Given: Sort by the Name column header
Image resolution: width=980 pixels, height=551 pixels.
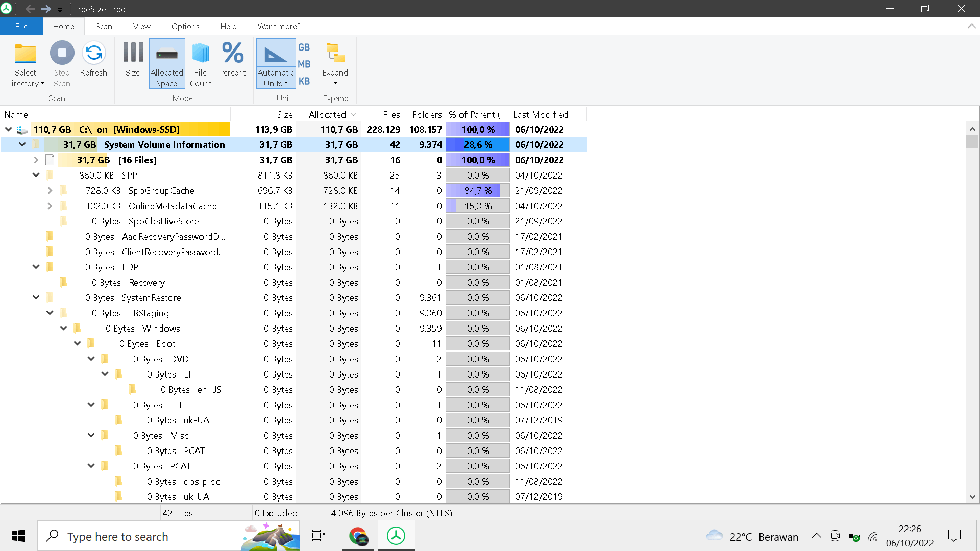Looking at the screenshot, I should (115, 115).
